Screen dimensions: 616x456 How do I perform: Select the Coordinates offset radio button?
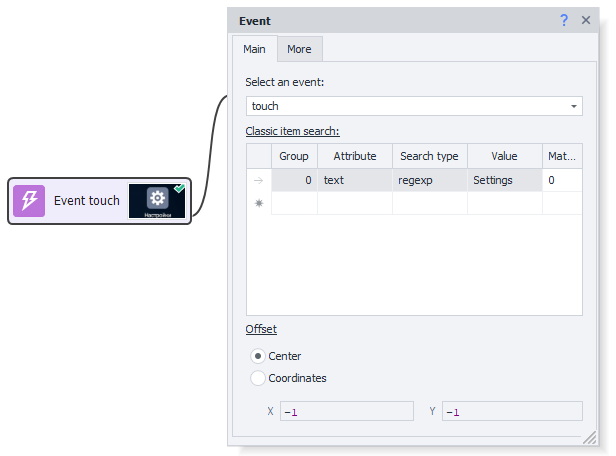tap(258, 378)
